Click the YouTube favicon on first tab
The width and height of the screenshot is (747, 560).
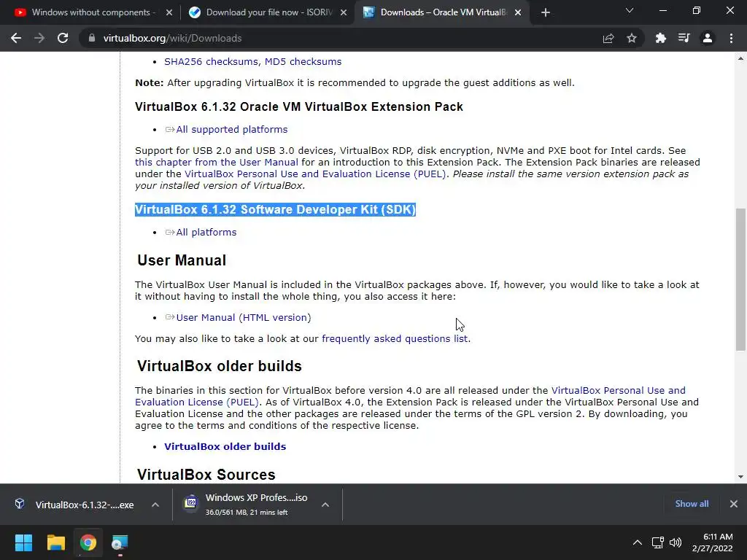20,12
